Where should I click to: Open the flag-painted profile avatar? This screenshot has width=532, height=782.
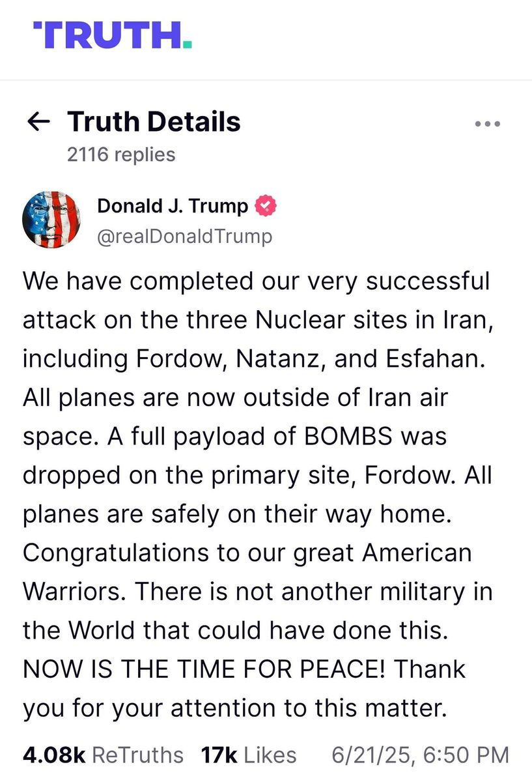(x=51, y=220)
